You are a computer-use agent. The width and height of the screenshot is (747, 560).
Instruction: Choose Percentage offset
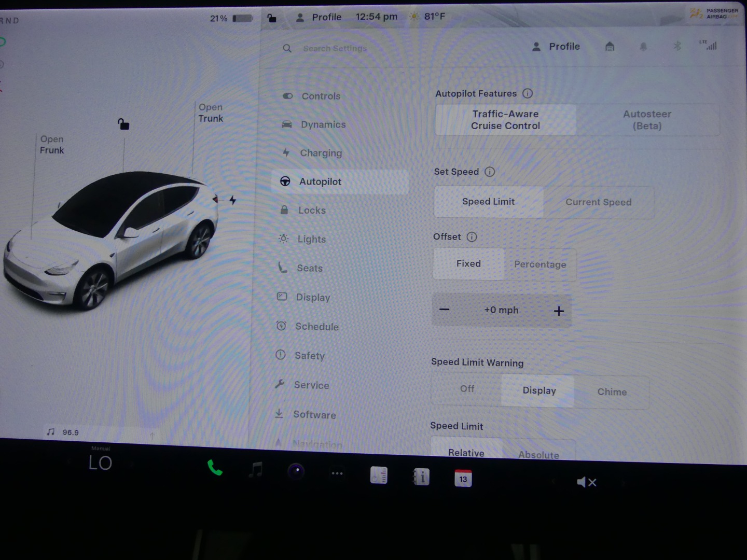540,264
